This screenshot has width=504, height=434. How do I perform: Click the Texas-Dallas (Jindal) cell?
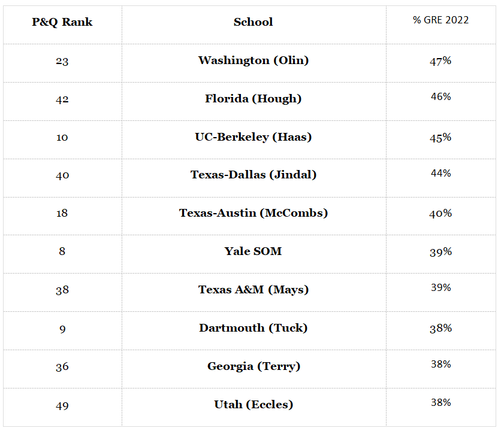(253, 175)
